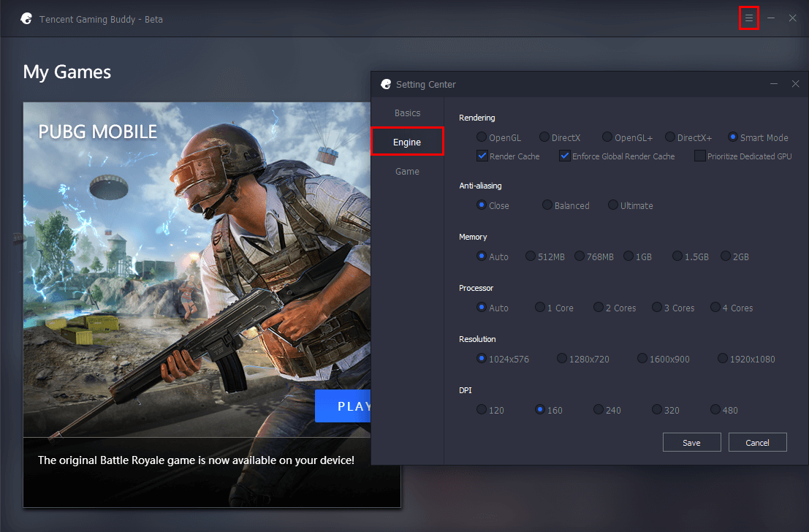This screenshot has height=532, width=809.
Task: Switch to the Basics settings tab
Action: pos(407,113)
